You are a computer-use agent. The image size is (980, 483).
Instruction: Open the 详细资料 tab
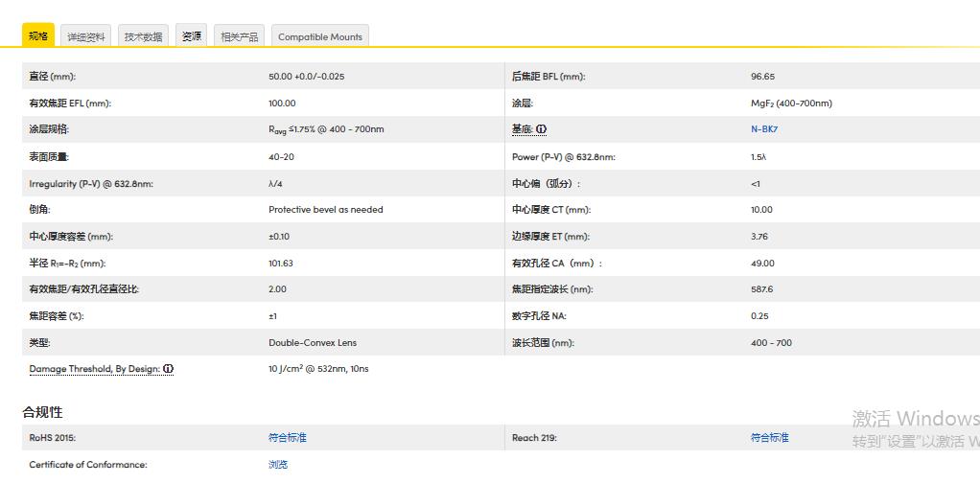(86, 37)
